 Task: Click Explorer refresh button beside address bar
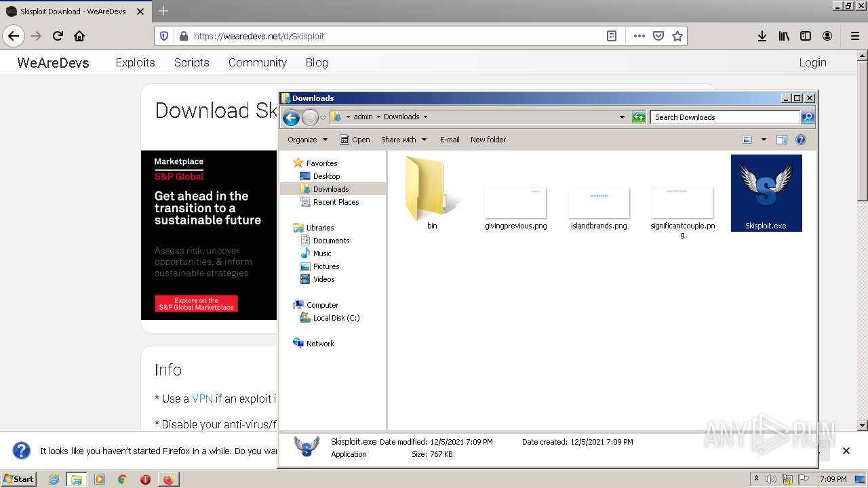[639, 117]
